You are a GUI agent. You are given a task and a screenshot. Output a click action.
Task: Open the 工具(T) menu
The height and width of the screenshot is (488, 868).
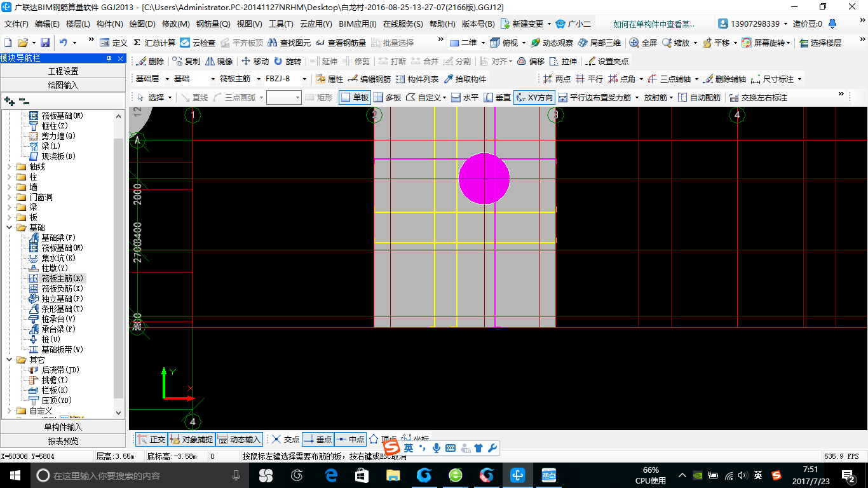tap(281, 24)
